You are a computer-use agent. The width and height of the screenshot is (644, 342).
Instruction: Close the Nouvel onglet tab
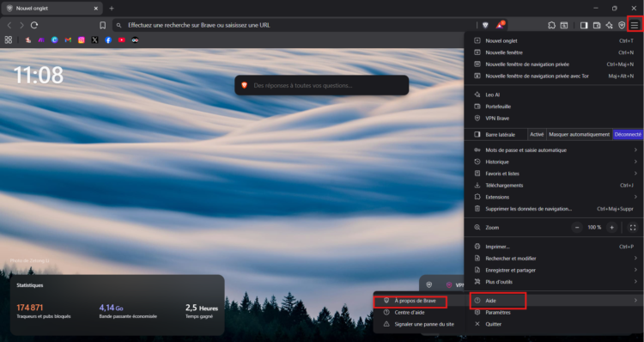pyautogui.click(x=95, y=9)
